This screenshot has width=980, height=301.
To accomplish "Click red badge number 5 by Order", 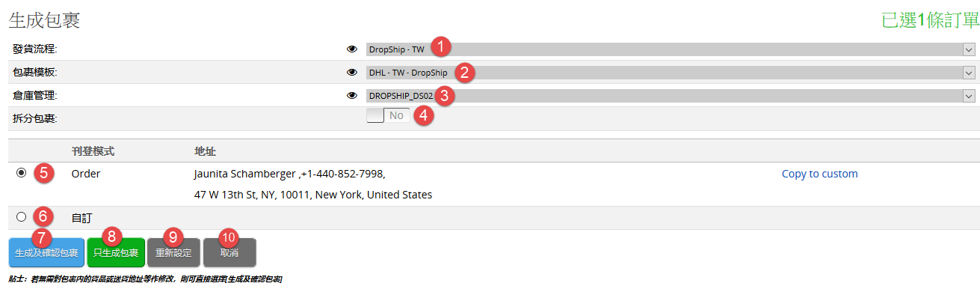I will coord(44,172).
